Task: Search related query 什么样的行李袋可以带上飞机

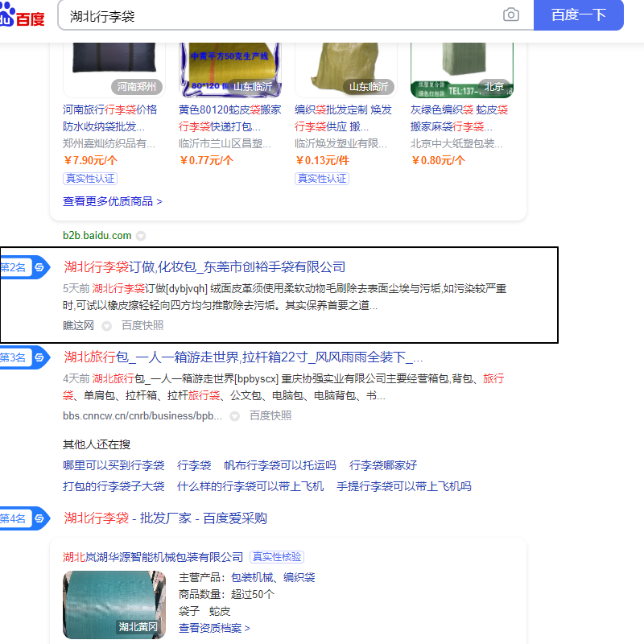Action: (x=250, y=486)
